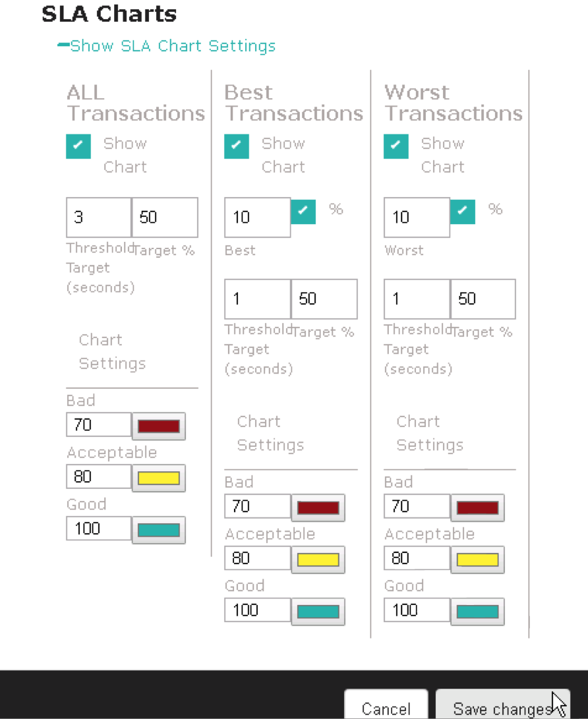The width and height of the screenshot is (588, 719).
Task: Focus the Acceptable value field in Worst Transactions
Action: click(417, 558)
